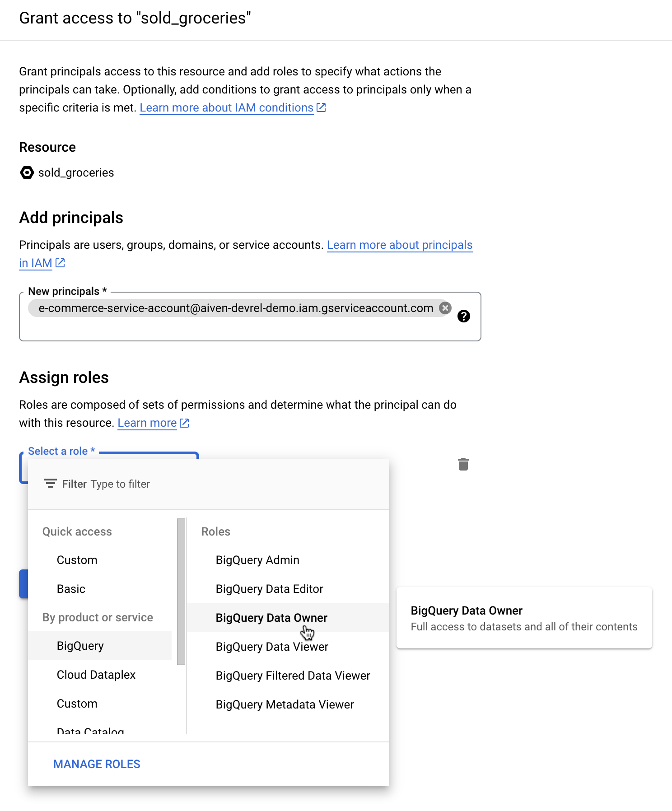672x811 pixels.
Task: Click the scrollbar in the category list
Action: 181,587
